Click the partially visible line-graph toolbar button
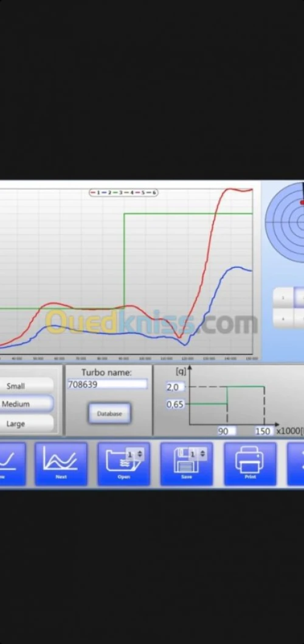Image resolution: width=304 pixels, height=644 pixels. (x=12, y=464)
